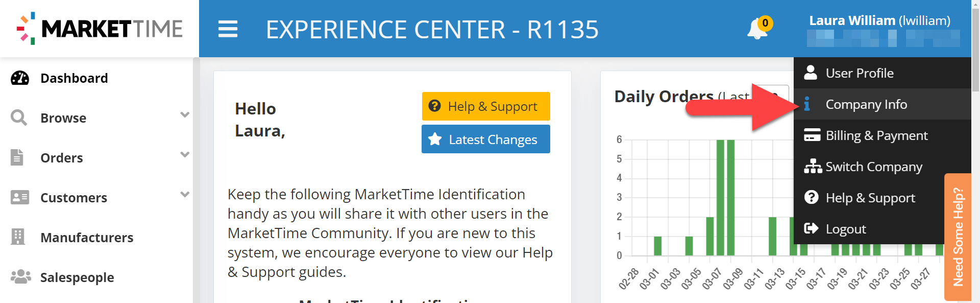The width and height of the screenshot is (980, 303).
Task: Click the Orders document icon
Action: 17,157
